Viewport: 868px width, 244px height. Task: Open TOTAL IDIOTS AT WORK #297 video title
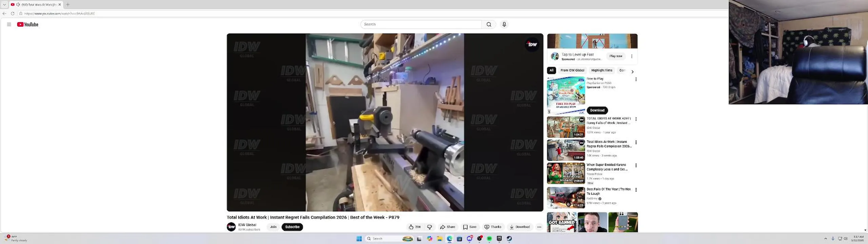[609, 121]
